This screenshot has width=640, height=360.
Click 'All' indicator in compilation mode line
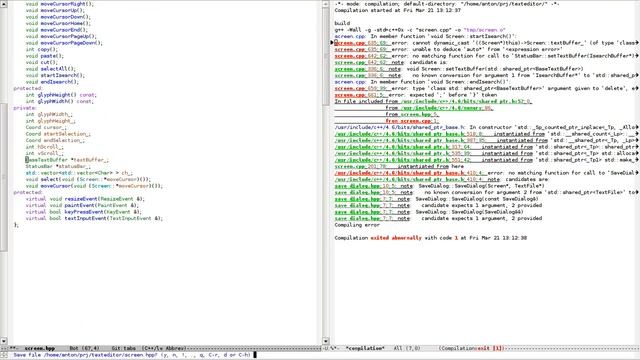398,349
